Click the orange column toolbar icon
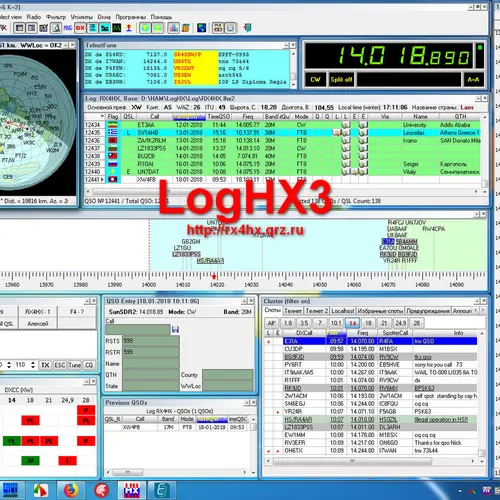Viewport: 500px width, 500px height. click(x=186, y=28)
